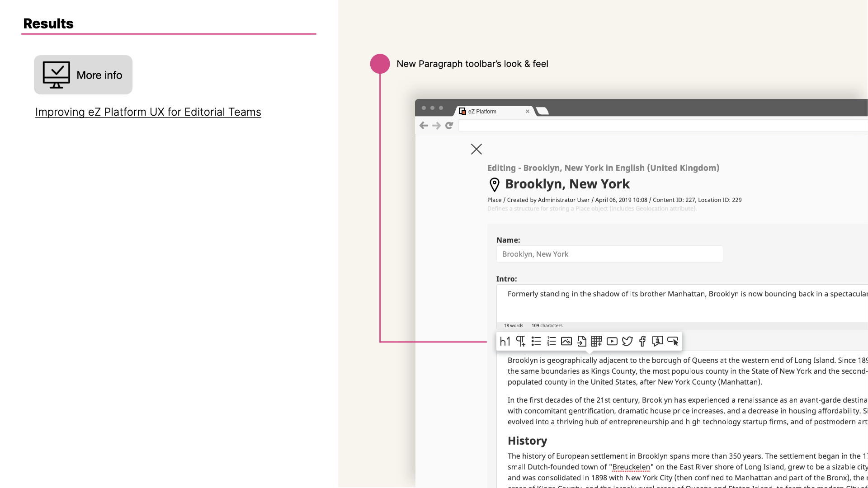The width and height of the screenshot is (868, 488).
Task: Toggle the custom embed toolbar icon
Action: tap(673, 341)
